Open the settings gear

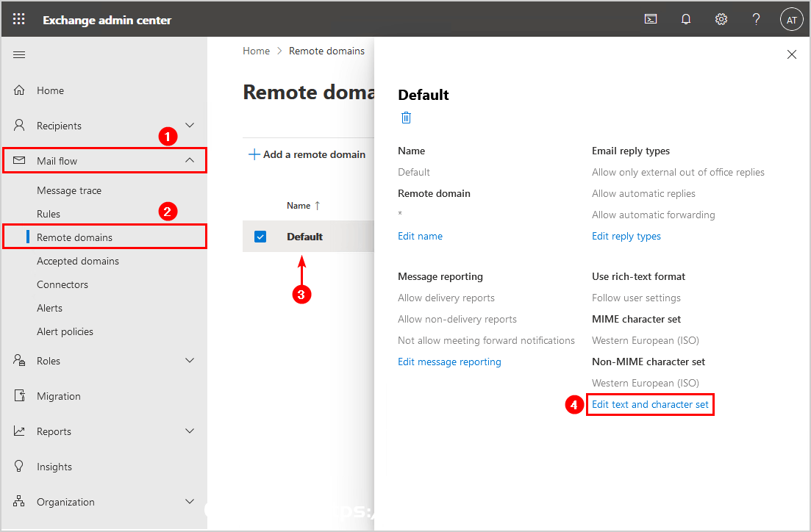click(721, 19)
